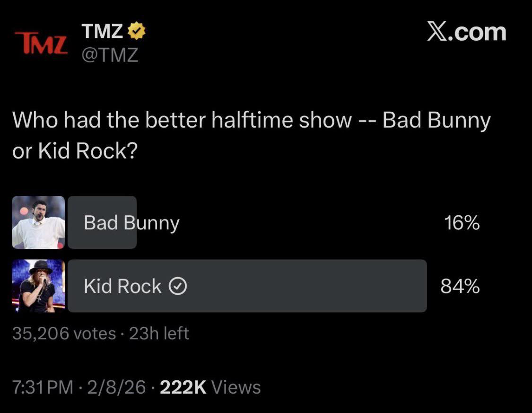Open the 222K Views count
The image size is (532, 413).
pyautogui.click(x=210, y=387)
